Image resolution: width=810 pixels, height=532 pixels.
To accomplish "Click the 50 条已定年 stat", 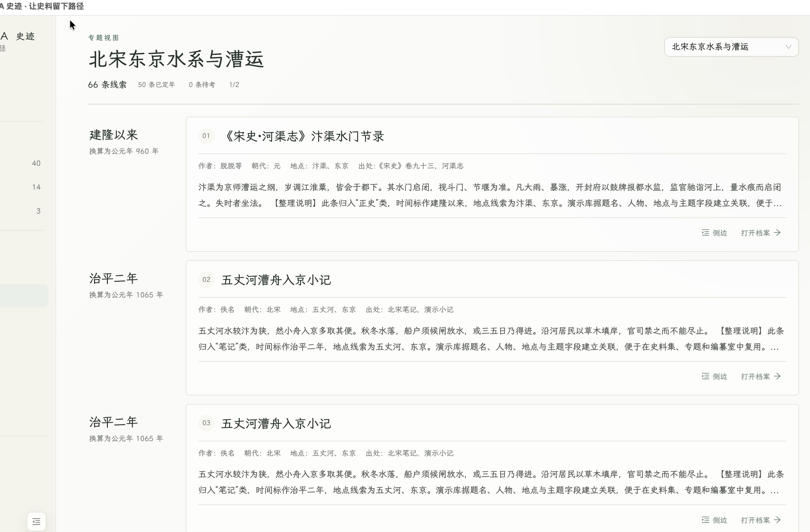I will click(156, 85).
